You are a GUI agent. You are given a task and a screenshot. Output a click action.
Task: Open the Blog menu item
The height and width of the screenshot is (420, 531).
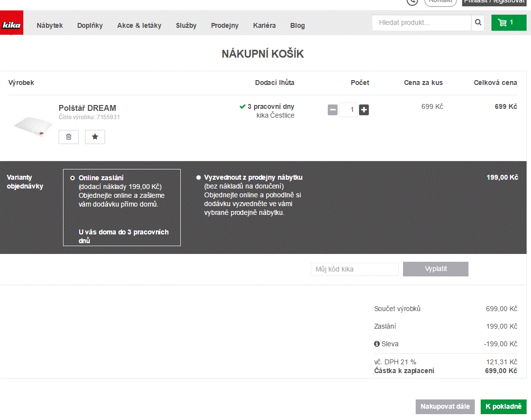click(x=297, y=25)
